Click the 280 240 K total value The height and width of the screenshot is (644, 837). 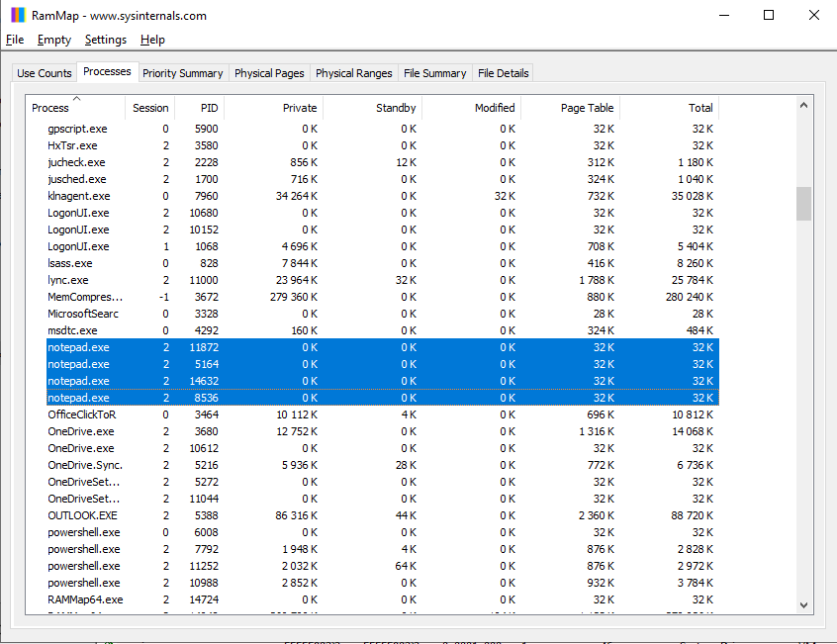click(x=690, y=297)
